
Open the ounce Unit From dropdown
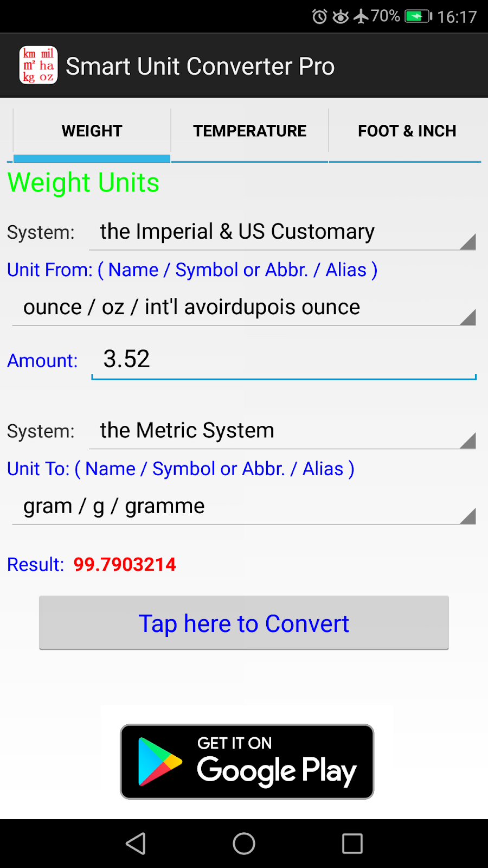pyautogui.click(x=244, y=308)
